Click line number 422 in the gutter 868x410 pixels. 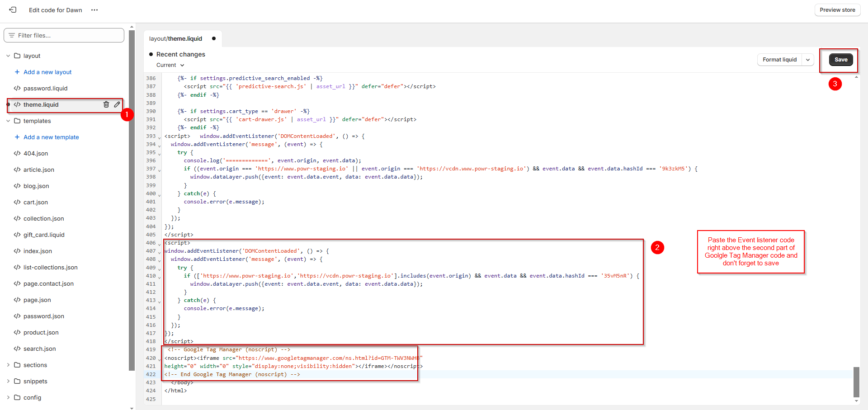(151, 374)
